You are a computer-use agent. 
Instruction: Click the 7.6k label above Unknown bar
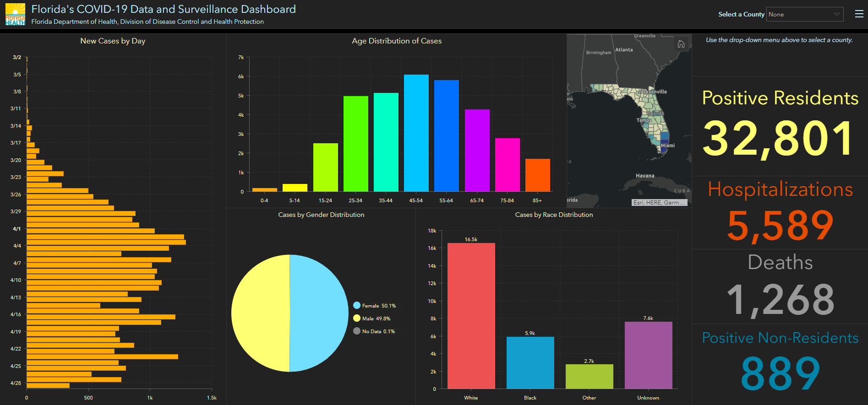click(648, 318)
